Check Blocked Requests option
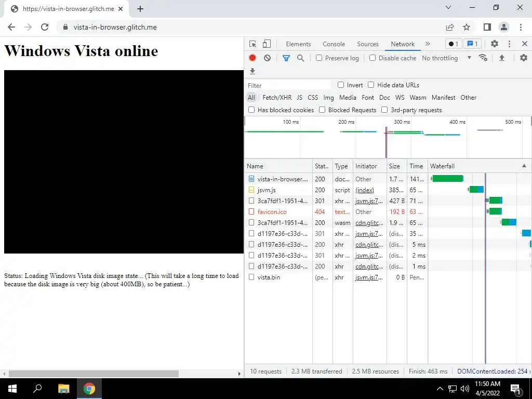Image resolution: width=532 pixels, height=399 pixels. pyautogui.click(x=322, y=110)
